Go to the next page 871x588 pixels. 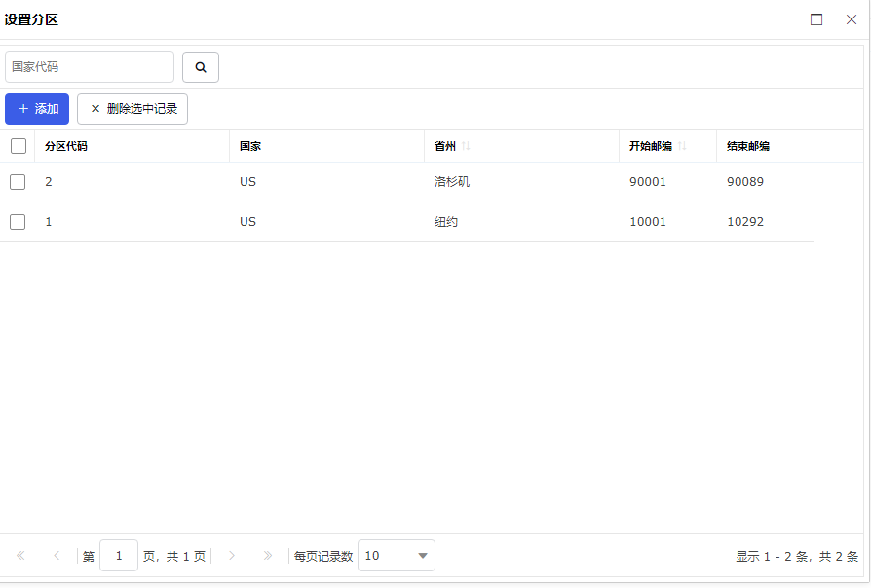click(x=232, y=555)
